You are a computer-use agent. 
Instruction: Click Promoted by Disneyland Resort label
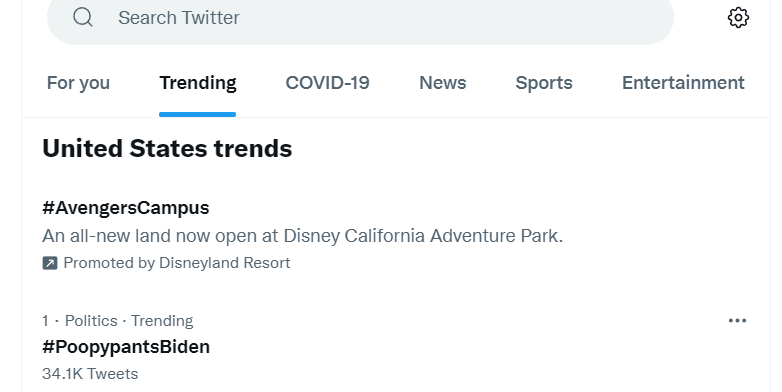(x=177, y=263)
